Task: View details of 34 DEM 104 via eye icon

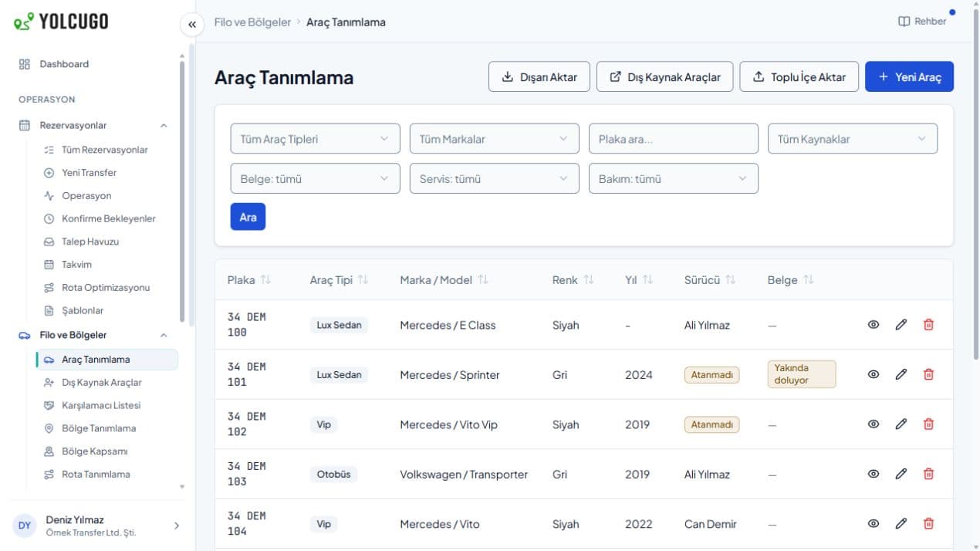Action: pos(874,523)
